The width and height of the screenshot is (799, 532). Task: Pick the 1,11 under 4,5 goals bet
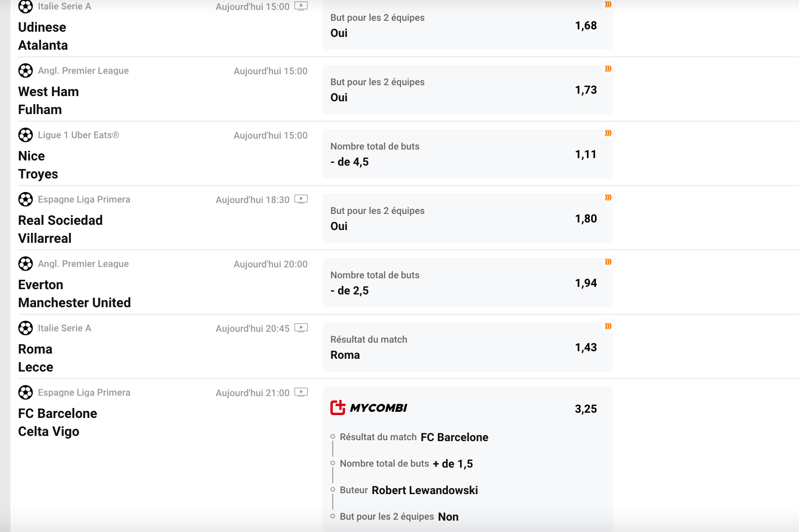[467, 154]
